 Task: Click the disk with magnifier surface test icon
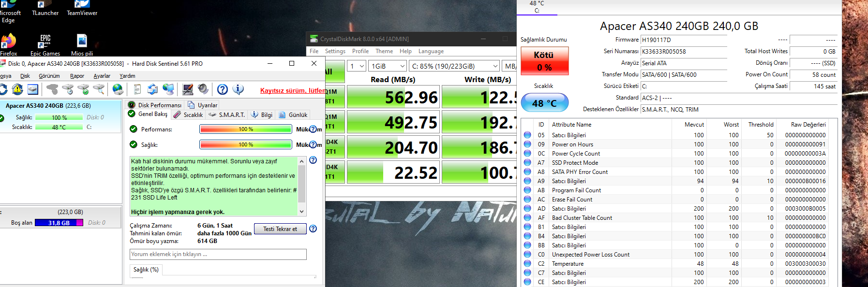pyautogui.click(x=99, y=89)
